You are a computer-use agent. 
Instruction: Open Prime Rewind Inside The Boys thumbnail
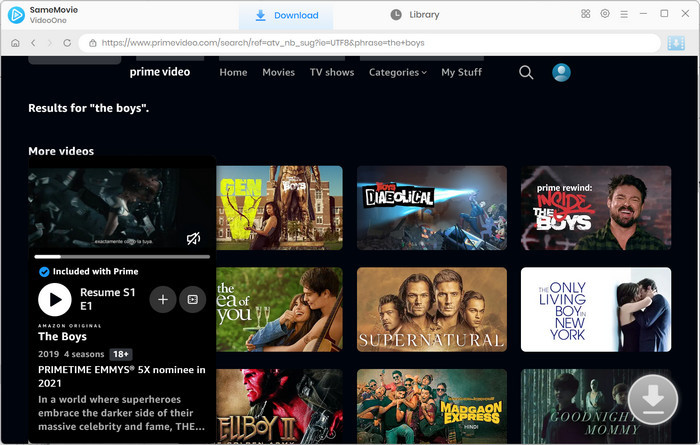click(x=596, y=208)
